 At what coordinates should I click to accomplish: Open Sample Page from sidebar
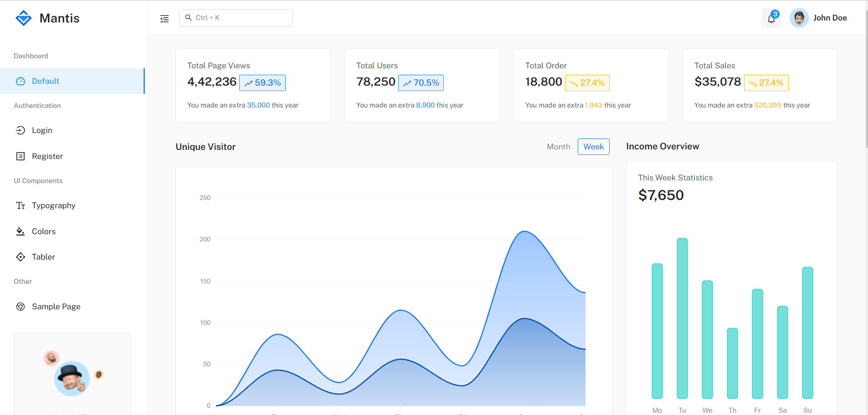tap(72, 307)
